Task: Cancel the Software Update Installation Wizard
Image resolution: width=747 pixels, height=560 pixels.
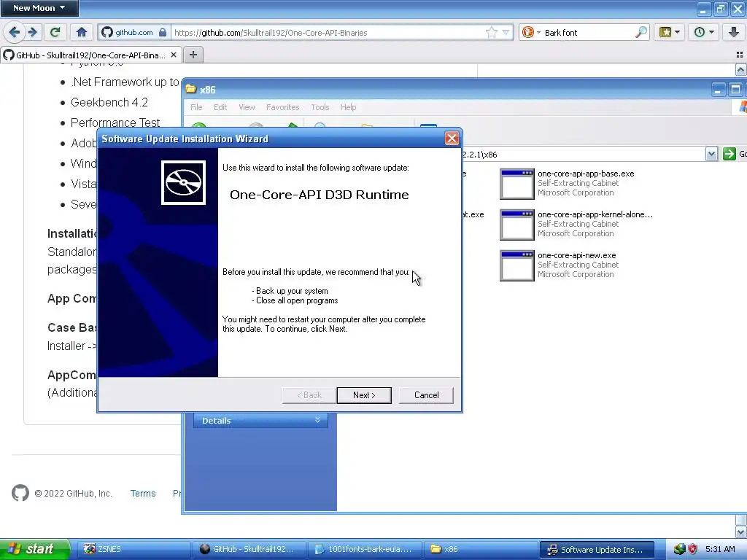Action: click(x=426, y=395)
